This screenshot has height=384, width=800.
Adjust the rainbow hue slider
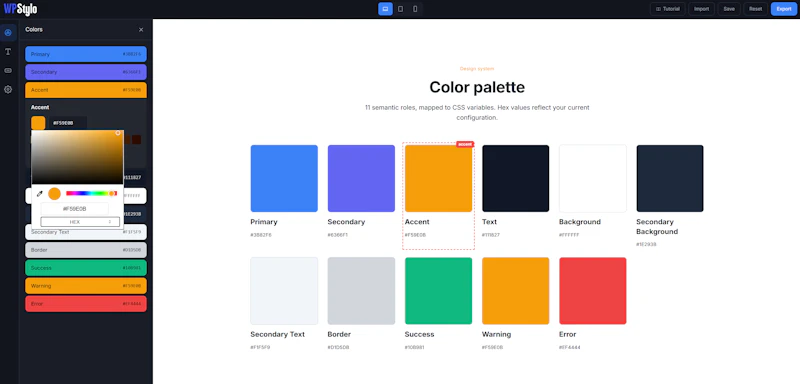[91, 193]
